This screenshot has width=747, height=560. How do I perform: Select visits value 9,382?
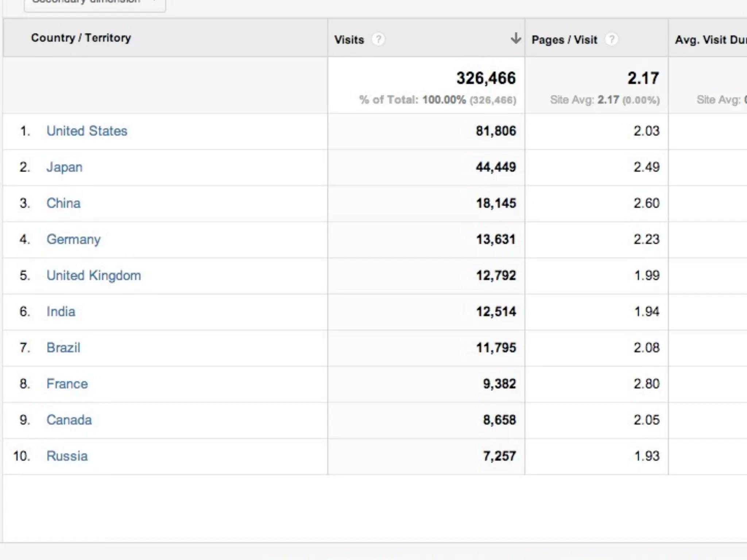(x=500, y=384)
